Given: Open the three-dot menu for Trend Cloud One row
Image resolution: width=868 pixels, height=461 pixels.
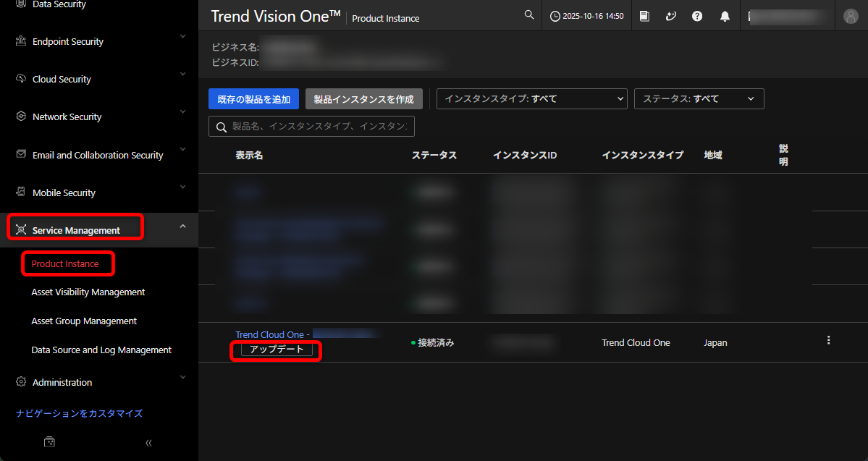Looking at the screenshot, I should coord(829,340).
